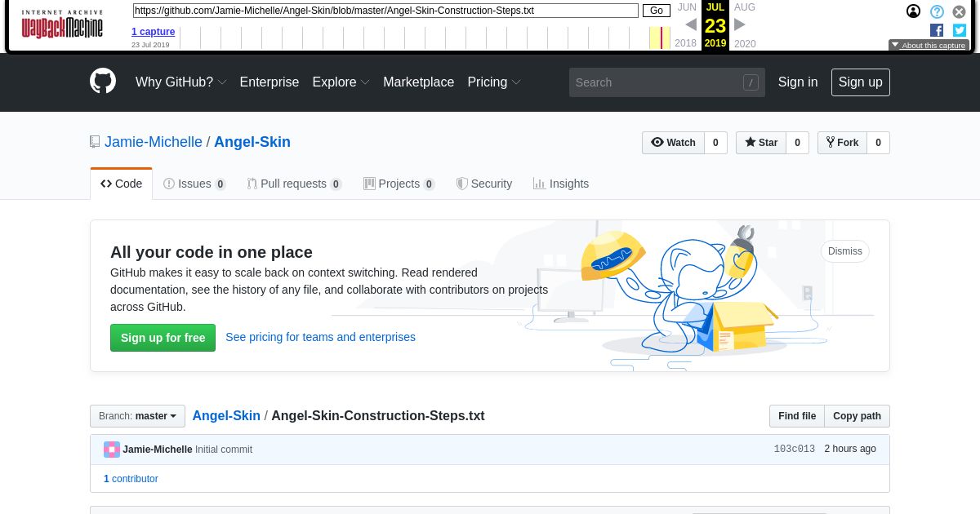The width and height of the screenshot is (980, 514).
Task: Share capture on Facebook icon
Action: point(937,30)
